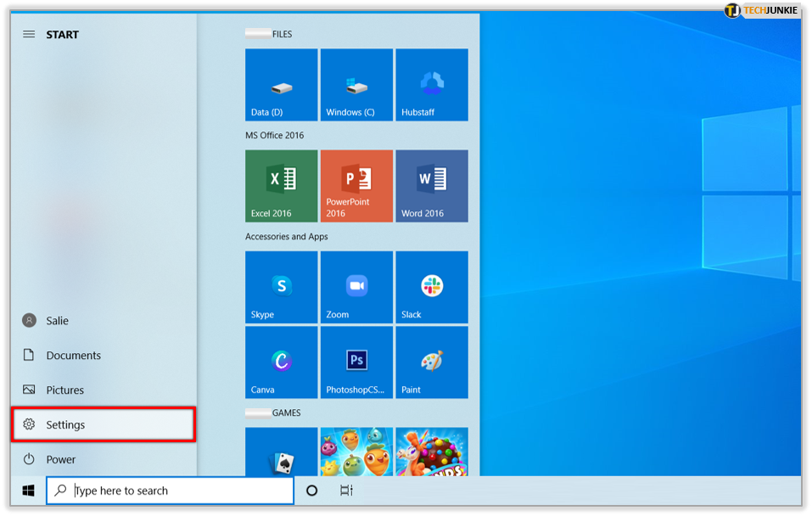
Task: Open the Data (D) drive tile
Action: (x=281, y=85)
